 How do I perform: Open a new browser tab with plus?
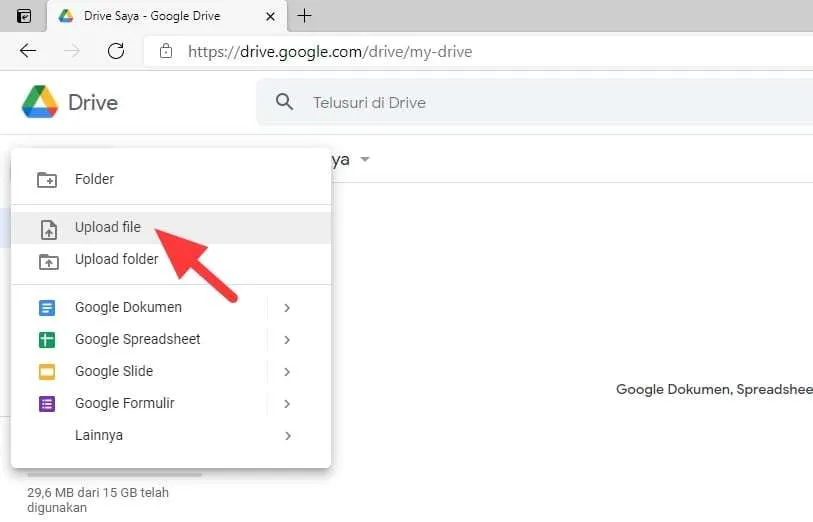pos(304,16)
